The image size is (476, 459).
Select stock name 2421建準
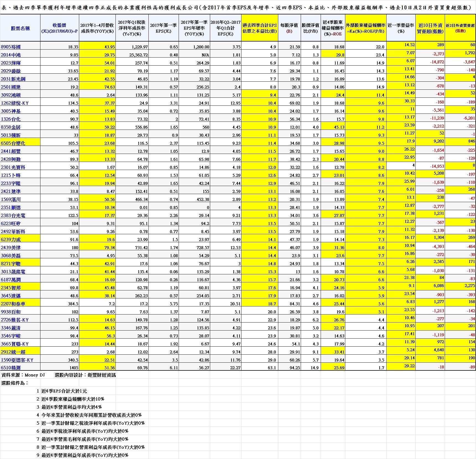point(11,191)
